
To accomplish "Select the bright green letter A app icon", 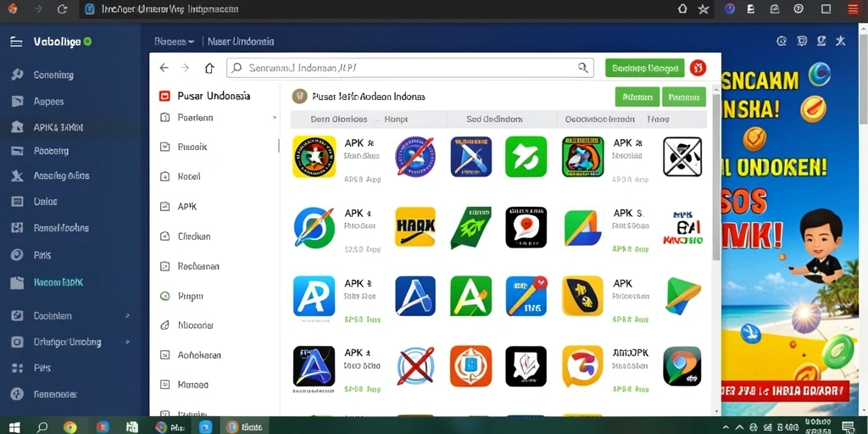I will (x=470, y=296).
